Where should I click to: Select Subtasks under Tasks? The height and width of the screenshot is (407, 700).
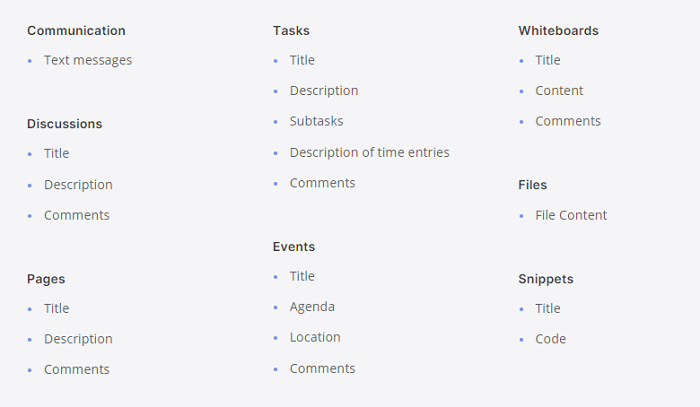pyautogui.click(x=317, y=121)
